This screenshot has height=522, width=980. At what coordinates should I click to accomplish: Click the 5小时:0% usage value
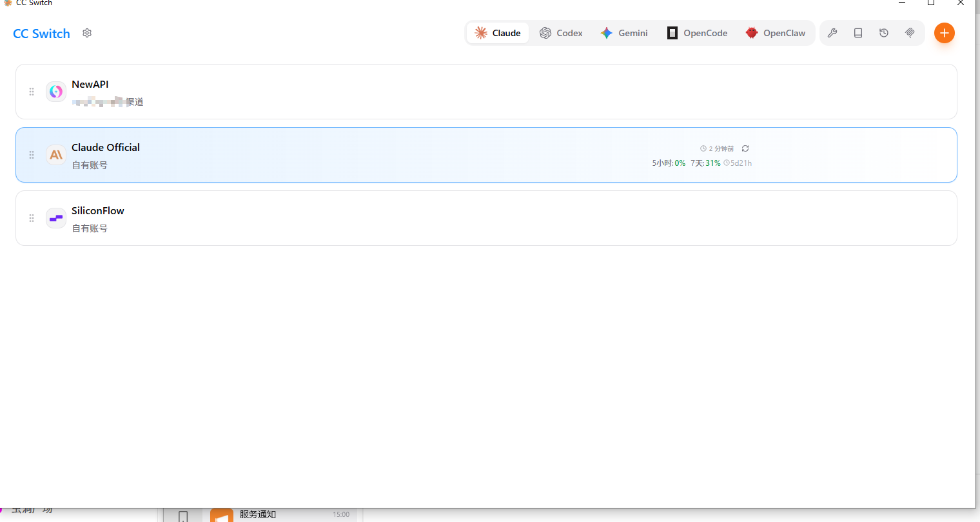(x=669, y=163)
